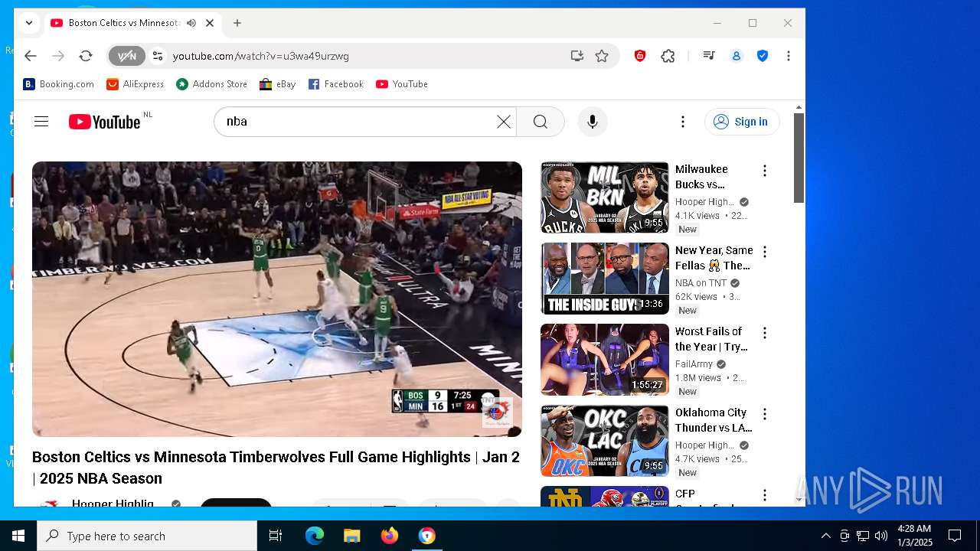Image resolution: width=980 pixels, height=551 pixels.
Task: Select the YouTube URL in address bar
Action: click(261, 56)
